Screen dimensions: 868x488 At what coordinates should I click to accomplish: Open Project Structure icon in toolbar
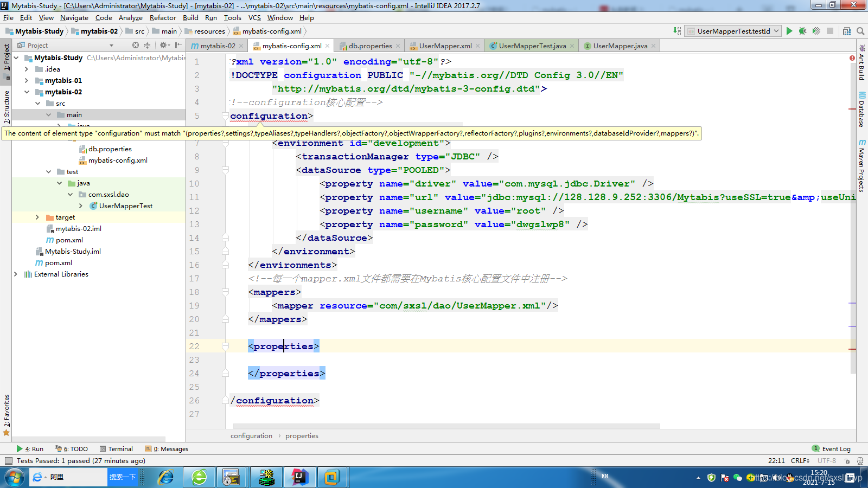coord(847,31)
